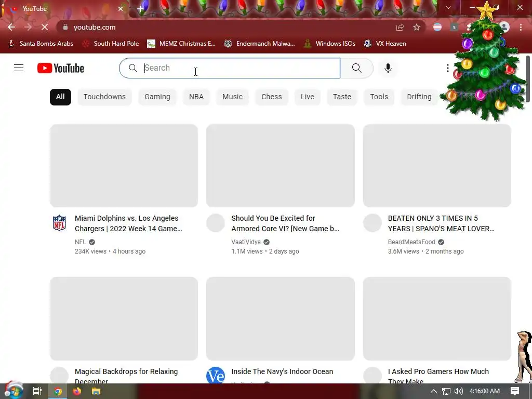Open the BeardMeatsFood channel name link
The image size is (532, 399).
coord(411,242)
